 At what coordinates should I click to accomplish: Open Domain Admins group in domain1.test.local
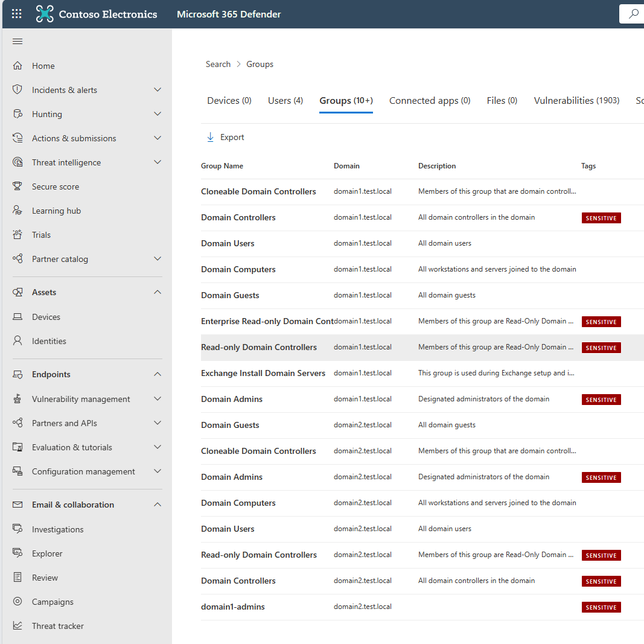pos(232,399)
